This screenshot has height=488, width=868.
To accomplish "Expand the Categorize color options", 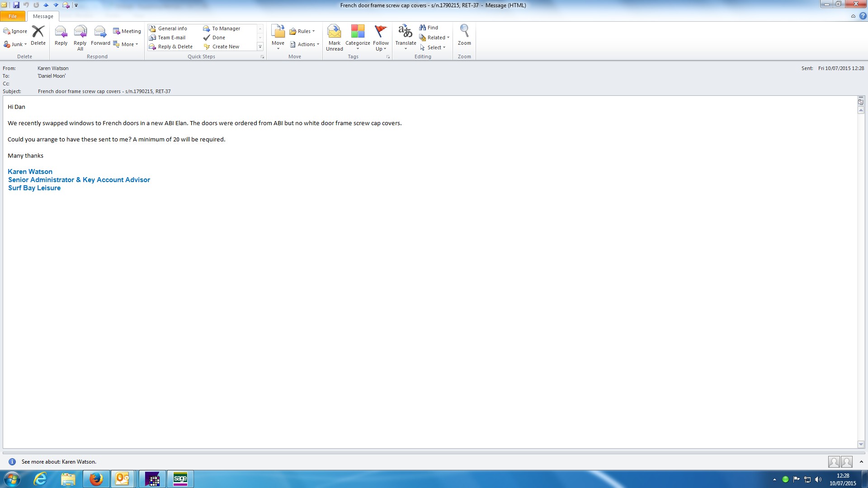I will coord(358,37).
